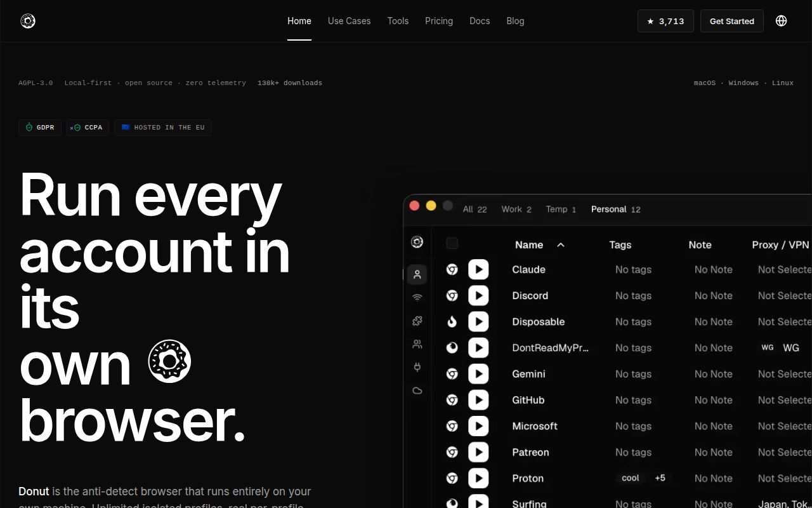Click the GDPR badge
The image size is (812, 508).
[40, 128]
